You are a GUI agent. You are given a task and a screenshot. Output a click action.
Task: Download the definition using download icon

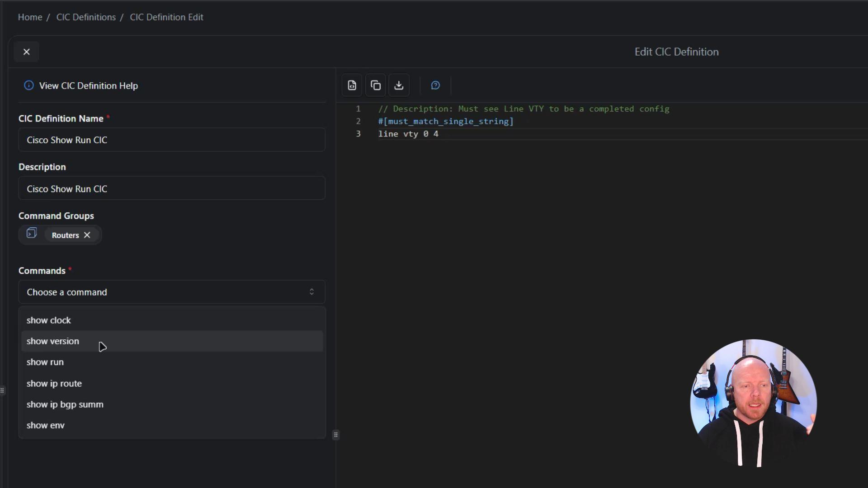pos(399,85)
